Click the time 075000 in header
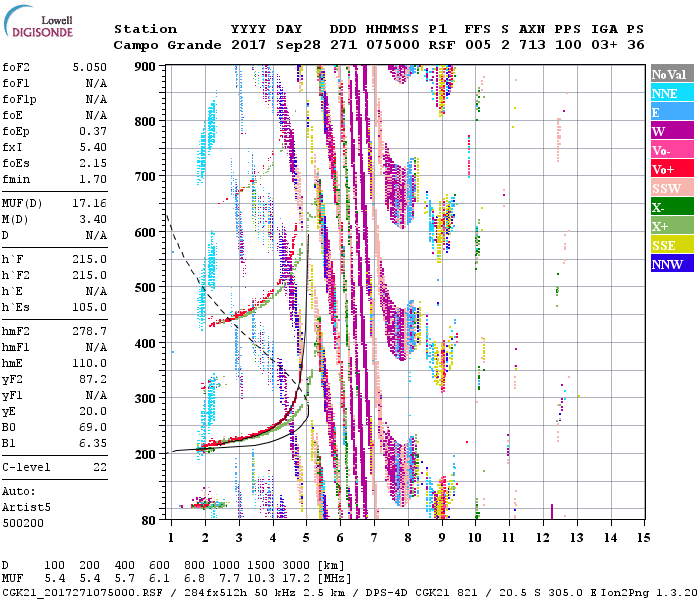This screenshot has height=600, width=700. pyautogui.click(x=393, y=45)
